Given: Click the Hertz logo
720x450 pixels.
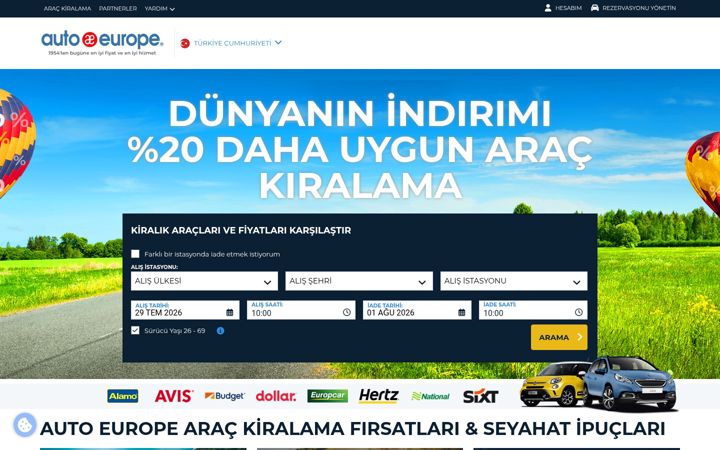Looking at the screenshot, I should coord(378,396).
